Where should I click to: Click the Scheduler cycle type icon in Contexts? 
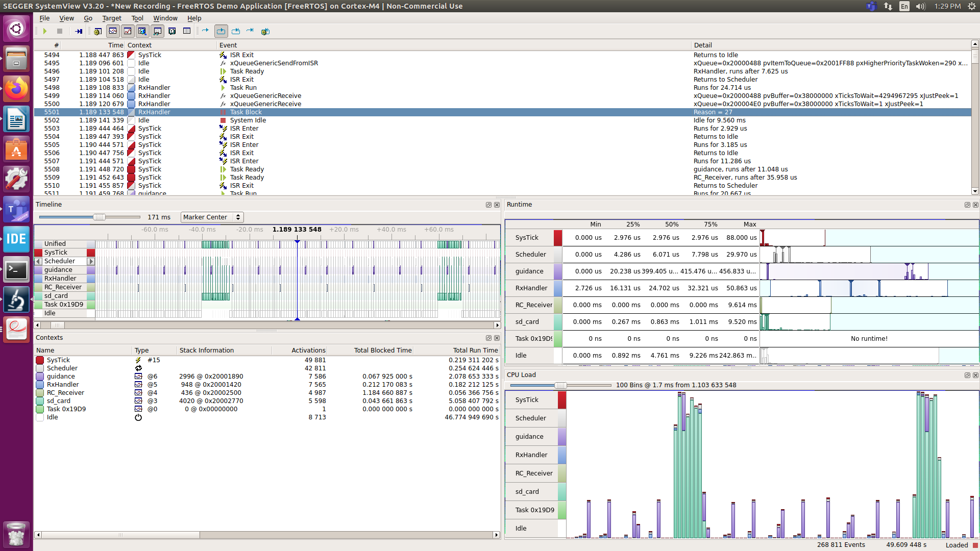138,368
